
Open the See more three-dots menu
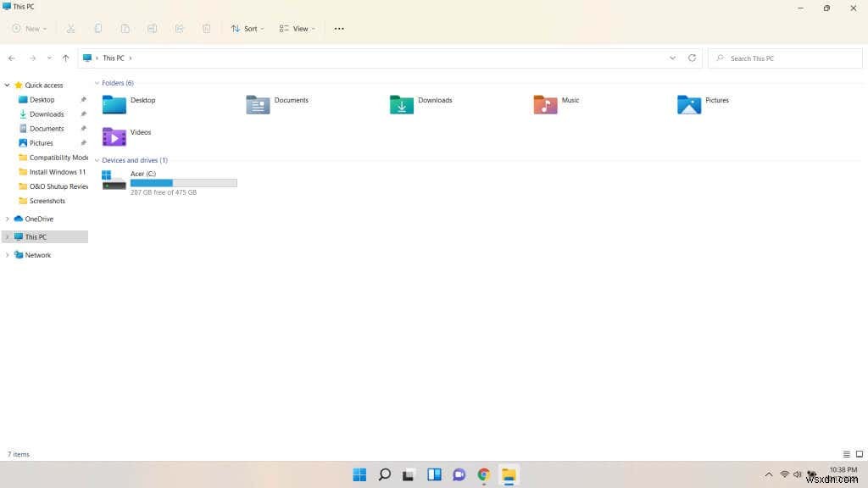pos(339,29)
